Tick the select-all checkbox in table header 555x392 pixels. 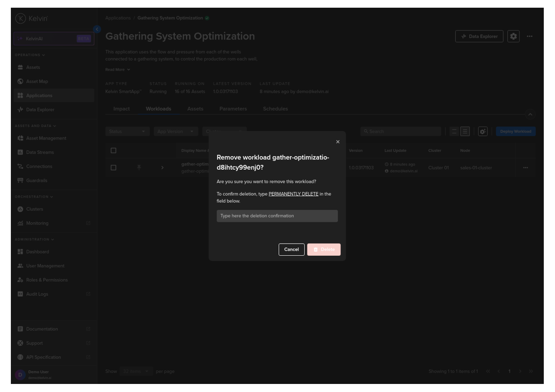tap(114, 150)
